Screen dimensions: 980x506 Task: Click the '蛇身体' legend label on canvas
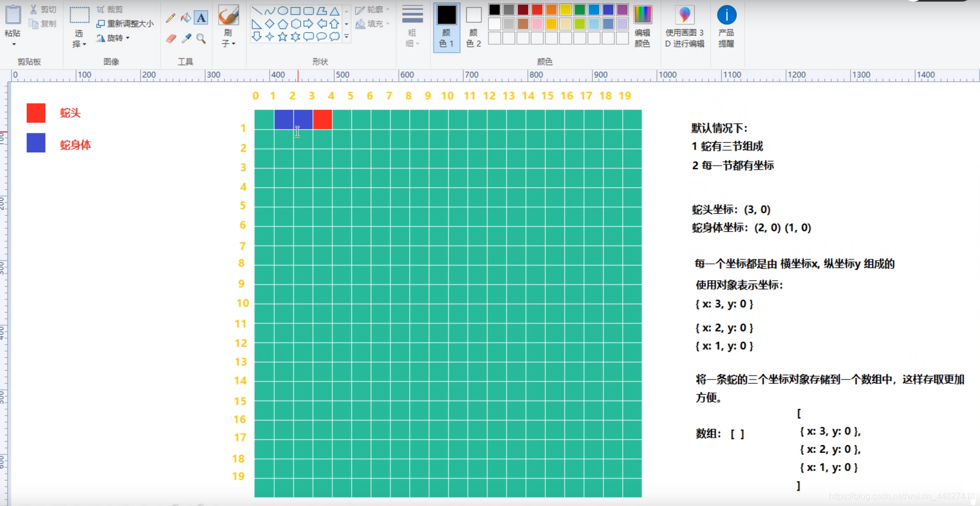75,145
